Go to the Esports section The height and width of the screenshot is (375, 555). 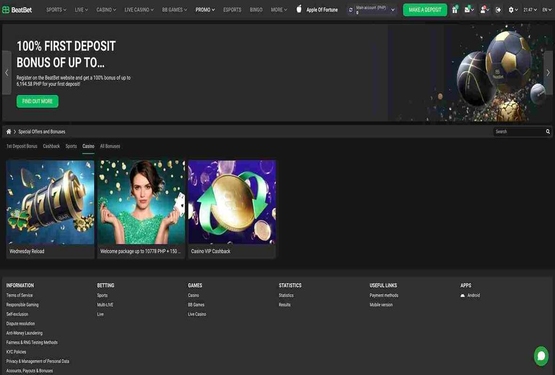(232, 10)
